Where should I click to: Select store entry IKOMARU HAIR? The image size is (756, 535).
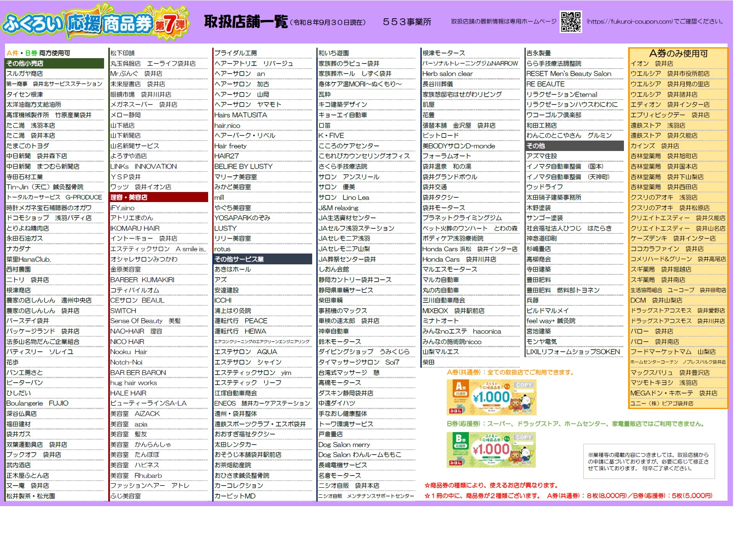(135, 228)
